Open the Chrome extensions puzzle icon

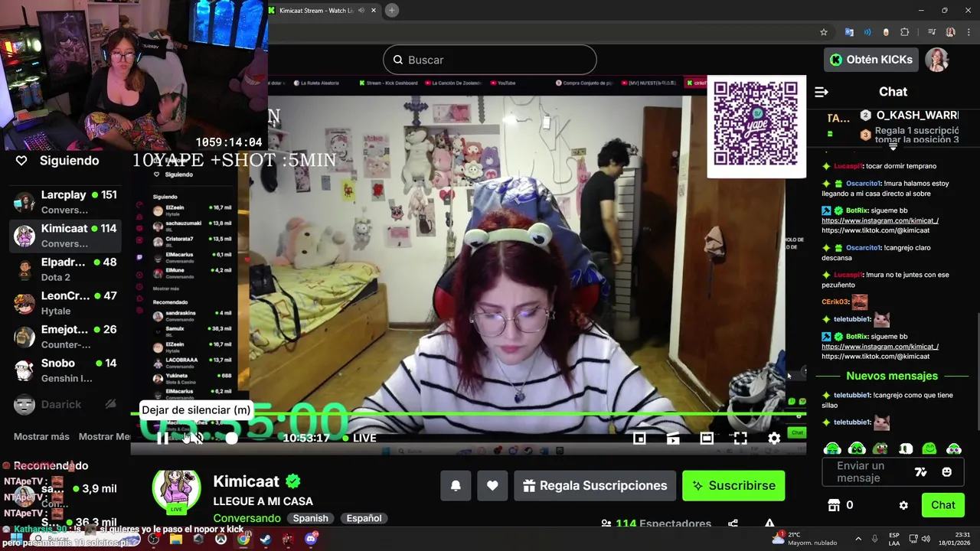[905, 32]
